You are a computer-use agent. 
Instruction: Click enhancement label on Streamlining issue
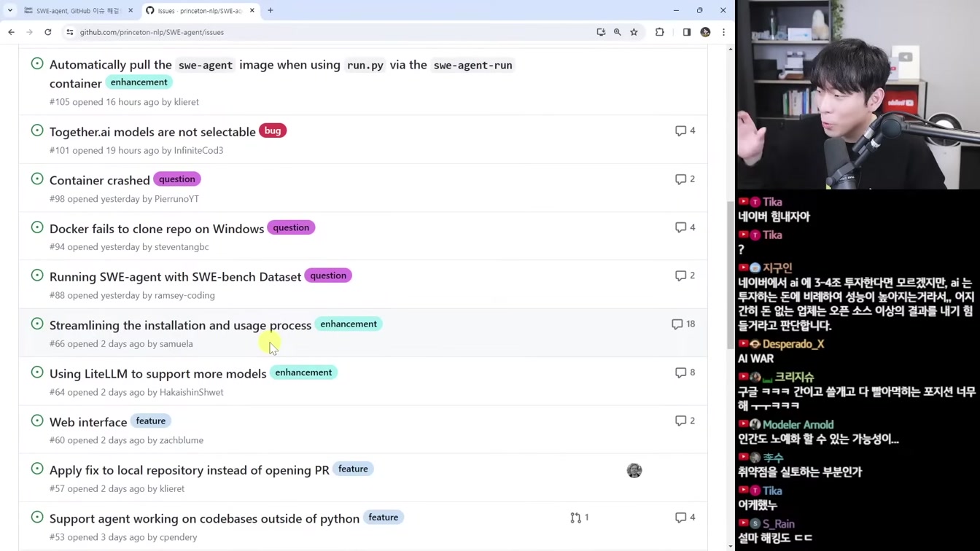[x=349, y=324]
